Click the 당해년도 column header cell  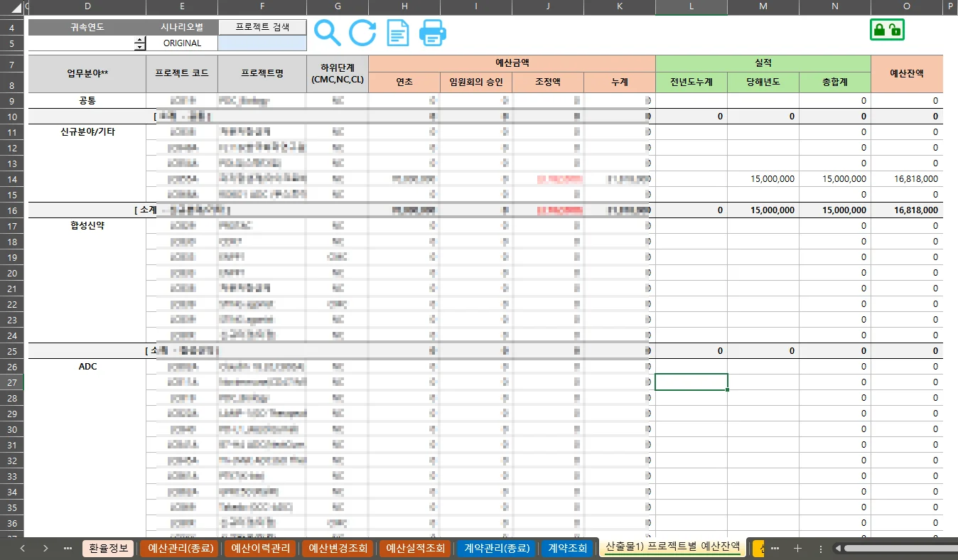click(763, 82)
